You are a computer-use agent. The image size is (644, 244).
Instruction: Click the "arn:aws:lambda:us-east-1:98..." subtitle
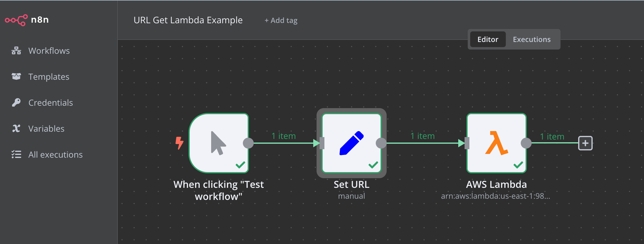point(495,196)
